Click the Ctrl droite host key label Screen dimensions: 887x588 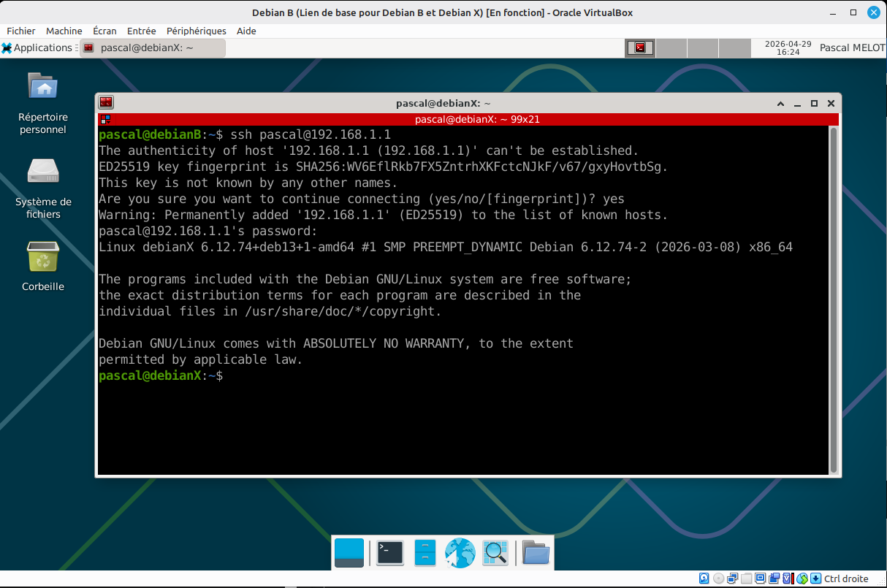(x=846, y=579)
